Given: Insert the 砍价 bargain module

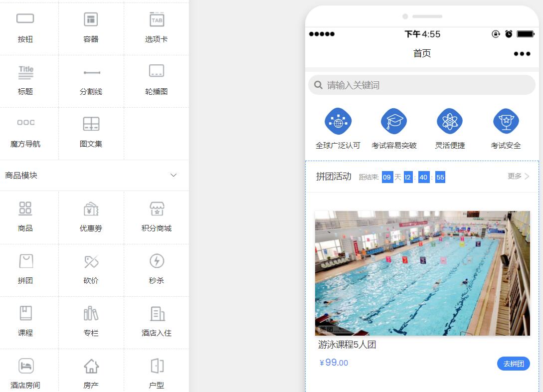Looking at the screenshot, I should [x=91, y=270].
